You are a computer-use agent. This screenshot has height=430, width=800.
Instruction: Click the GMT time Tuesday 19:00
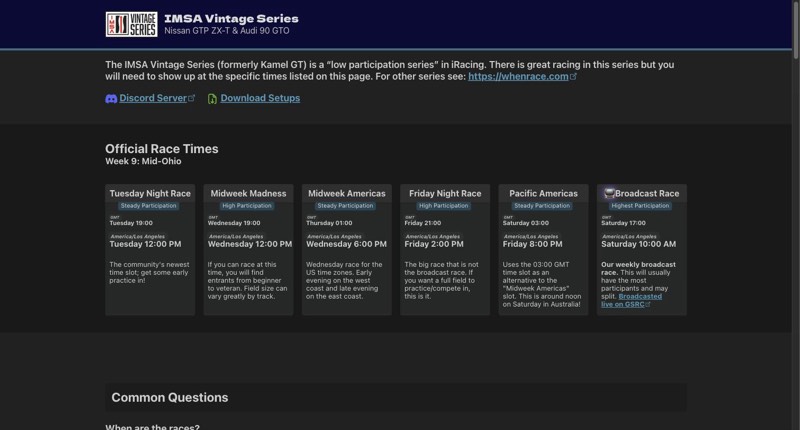[131, 223]
